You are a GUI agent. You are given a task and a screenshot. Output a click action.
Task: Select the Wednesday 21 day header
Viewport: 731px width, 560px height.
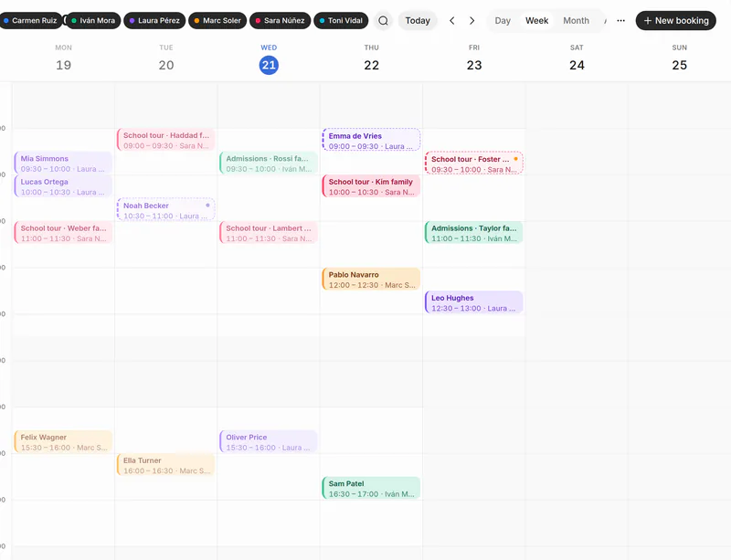[269, 59]
